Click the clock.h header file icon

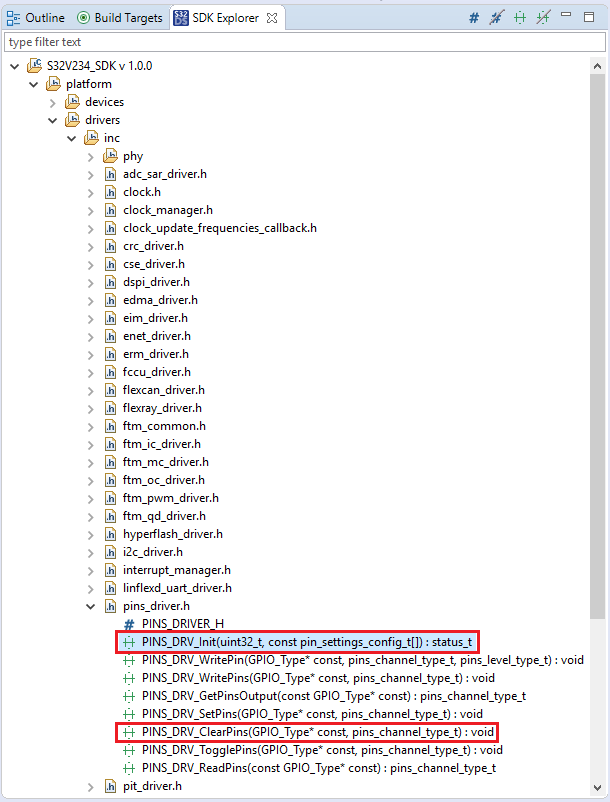point(110,192)
